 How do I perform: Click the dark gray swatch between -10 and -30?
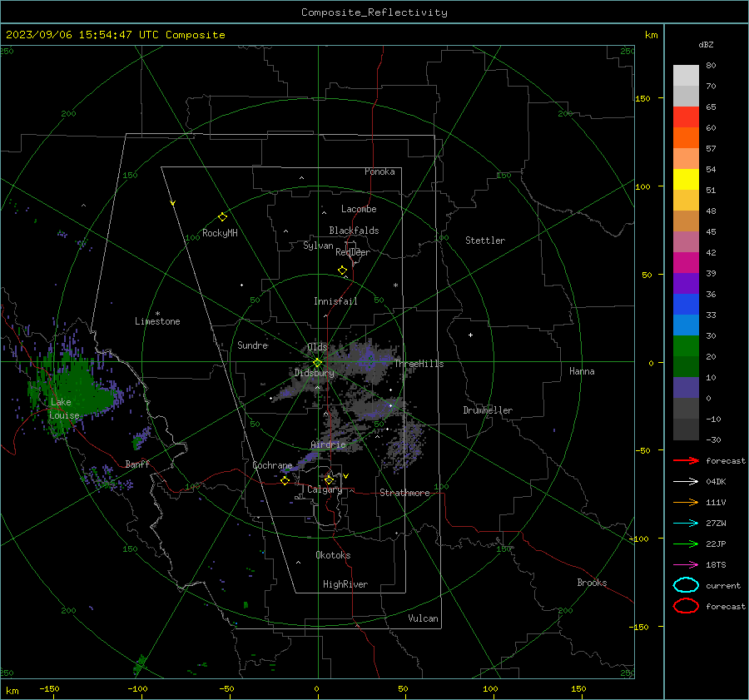coord(686,429)
